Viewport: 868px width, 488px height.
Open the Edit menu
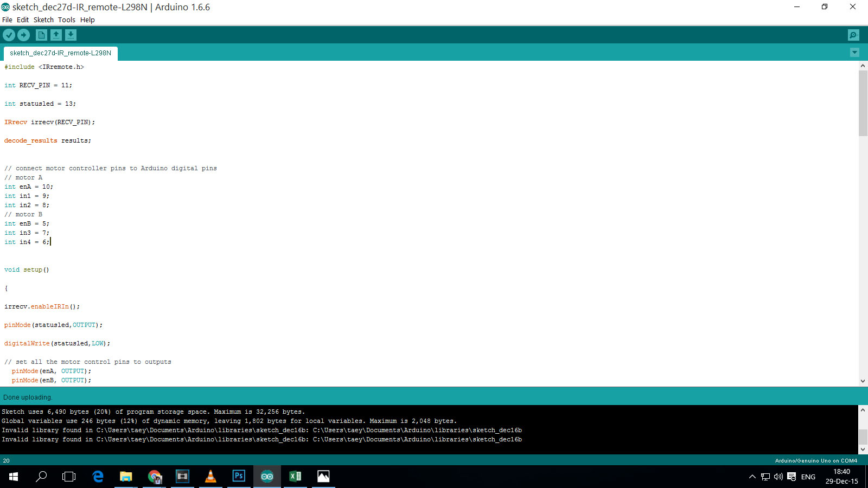tap(23, 20)
